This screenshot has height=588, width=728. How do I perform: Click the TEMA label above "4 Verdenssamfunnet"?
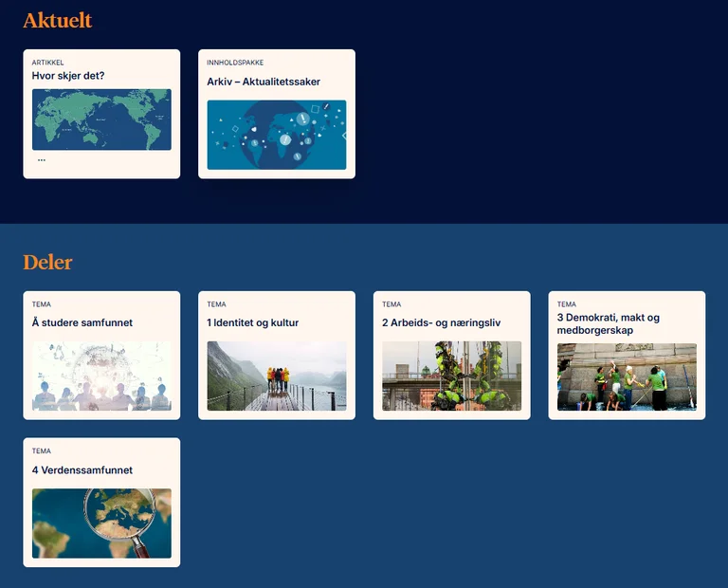(42, 451)
